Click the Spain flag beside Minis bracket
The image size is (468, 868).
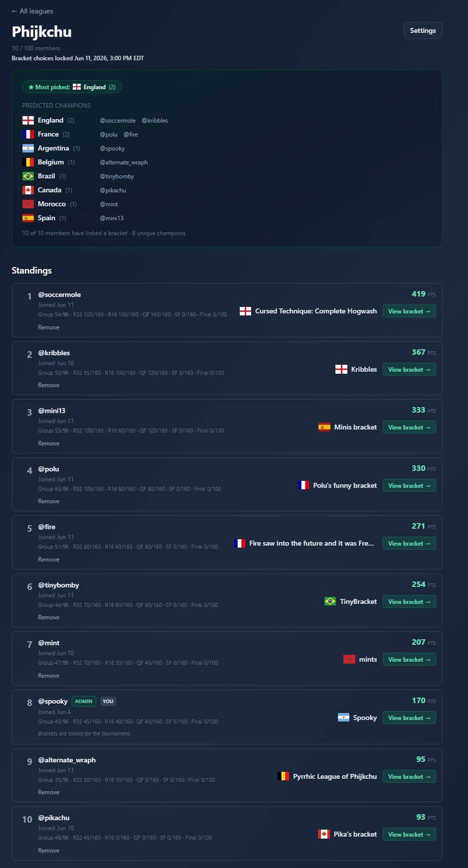pos(324,427)
